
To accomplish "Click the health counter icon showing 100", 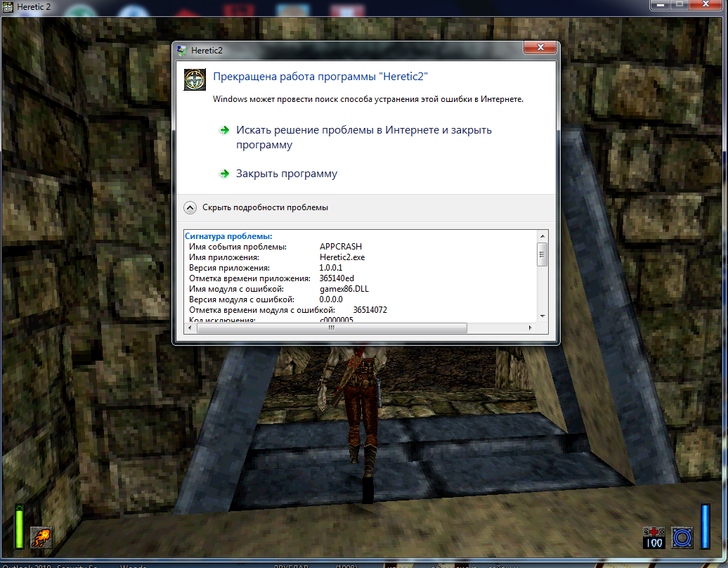I will coord(654,538).
